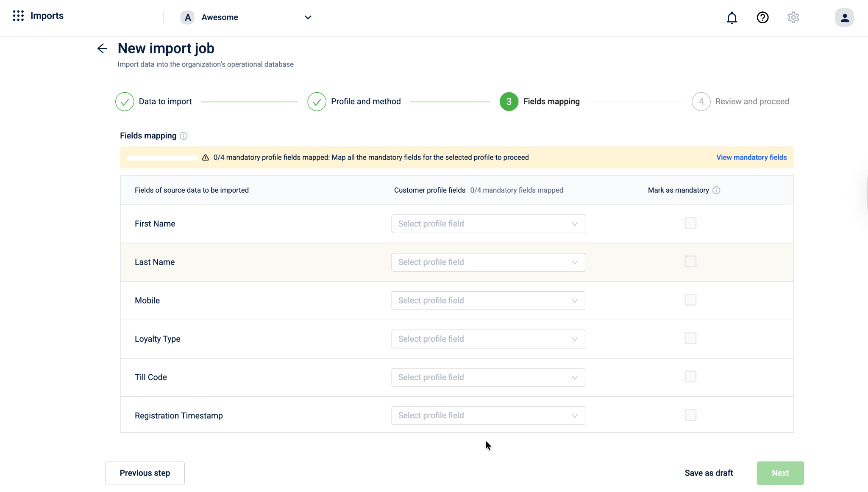Click the back arrow beside New import job
868x492 pixels.
102,49
